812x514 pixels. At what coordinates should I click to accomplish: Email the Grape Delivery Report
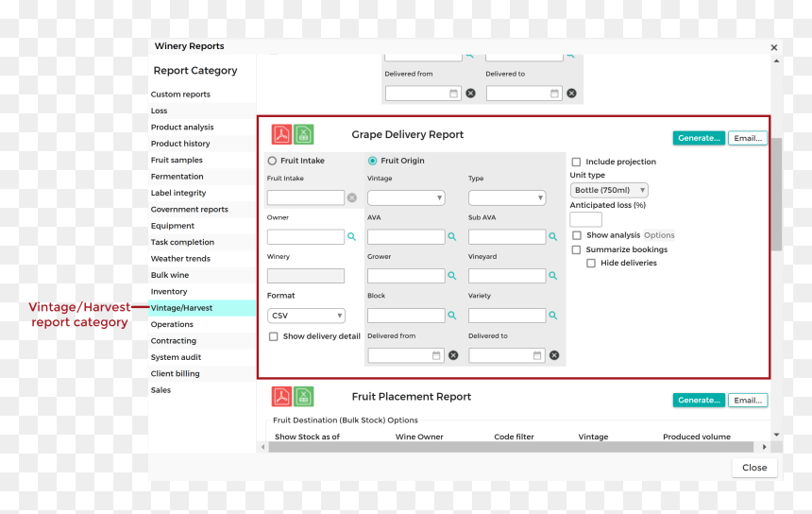[x=748, y=138]
